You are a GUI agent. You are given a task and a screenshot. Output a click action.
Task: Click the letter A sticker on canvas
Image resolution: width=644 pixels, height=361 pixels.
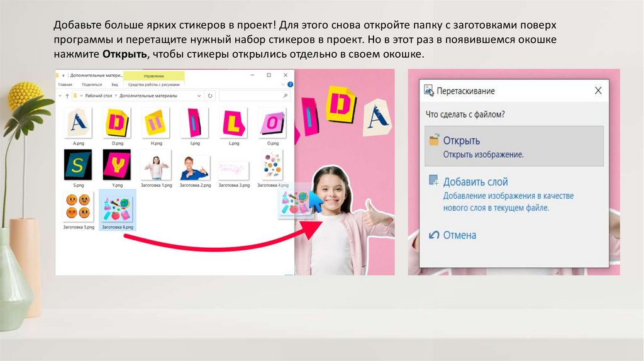[x=377, y=118]
